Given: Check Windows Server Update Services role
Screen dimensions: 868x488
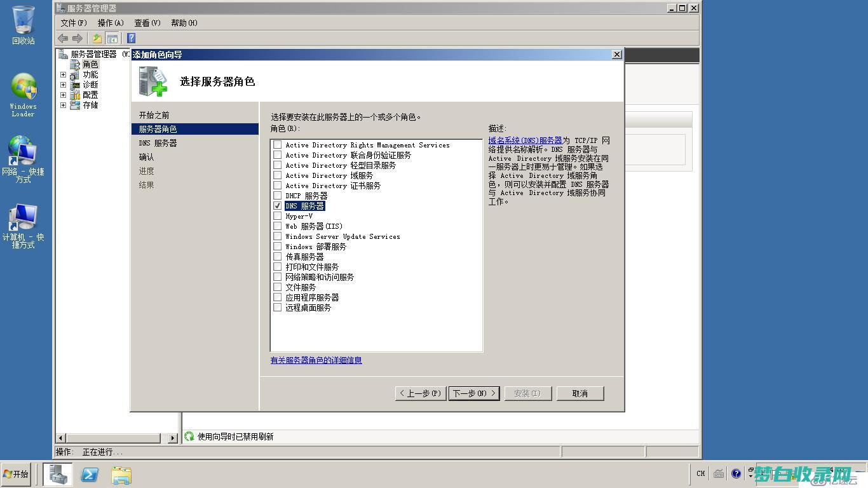Looking at the screenshot, I should pyautogui.click(x=277, y=236).
